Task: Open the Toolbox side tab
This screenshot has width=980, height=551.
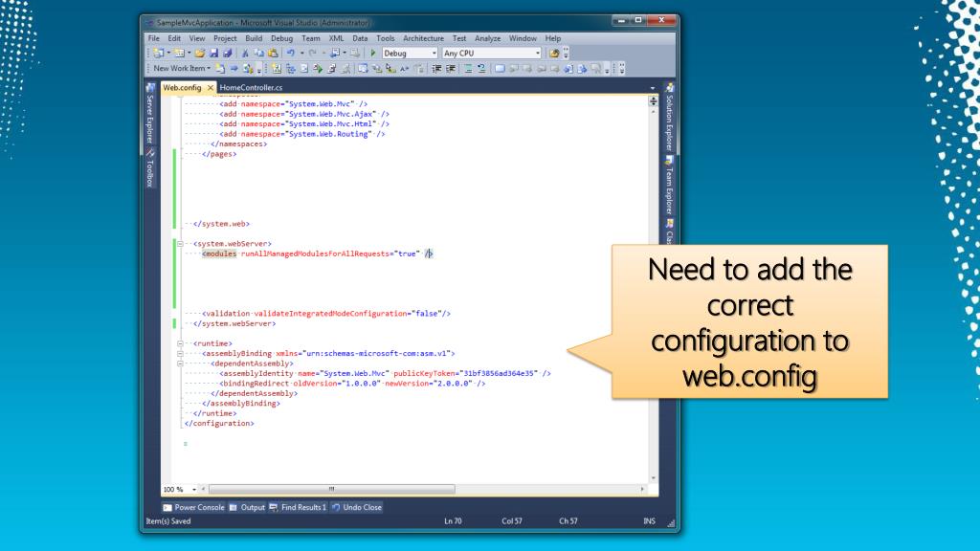Action: pyautogui.click(x=150, y=168)
